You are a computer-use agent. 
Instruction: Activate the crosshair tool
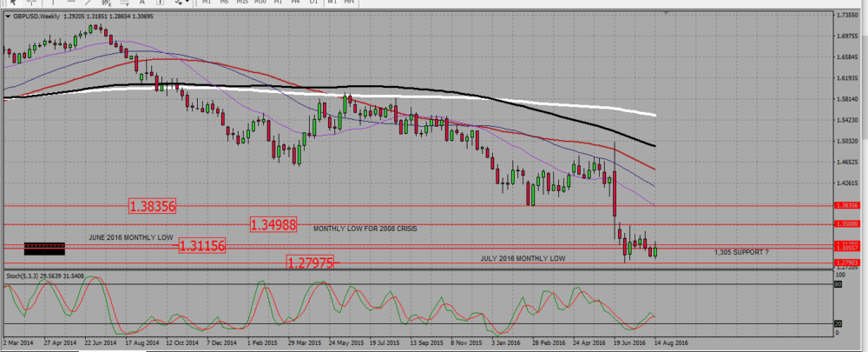(x=32, y=3)
